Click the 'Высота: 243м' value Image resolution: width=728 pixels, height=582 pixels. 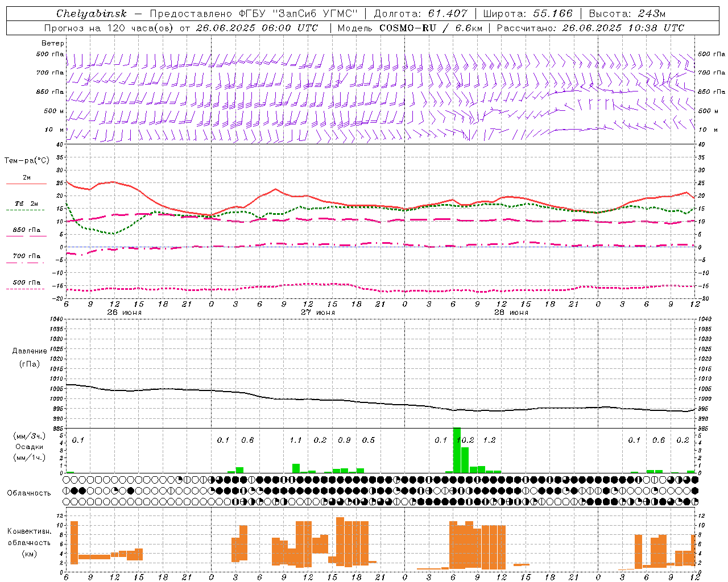(627, 14)
